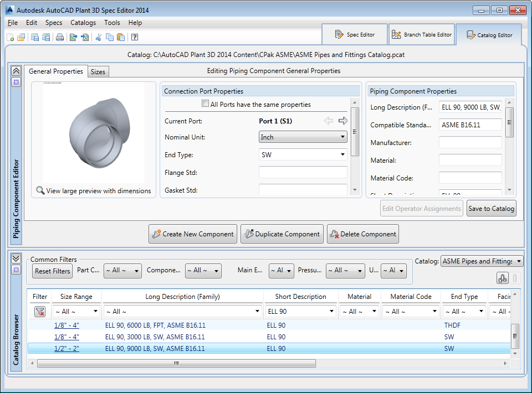Viewport: 532px width, 393px height.
Task: Open the Pressu... common filter dropdown
Action: pos(345,271)
